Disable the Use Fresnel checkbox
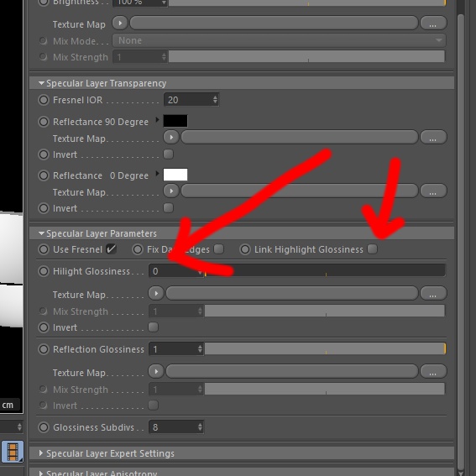The image size is (476, 476). click(112, 249)
